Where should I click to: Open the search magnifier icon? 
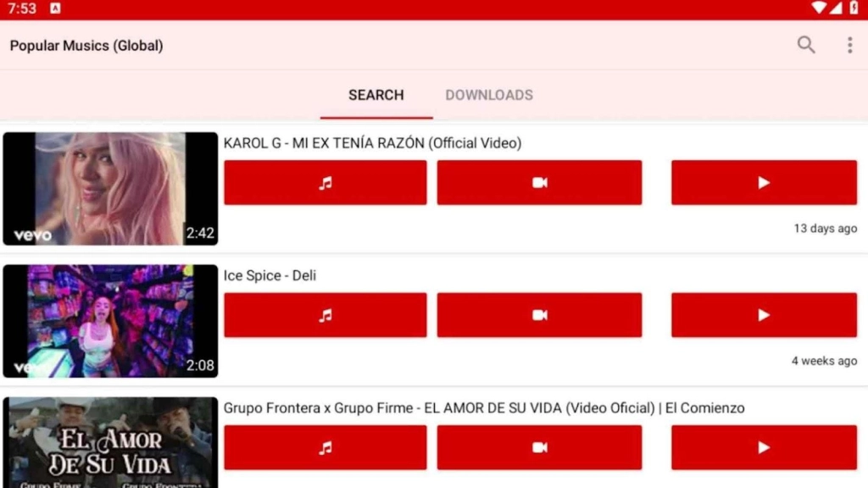806,45
